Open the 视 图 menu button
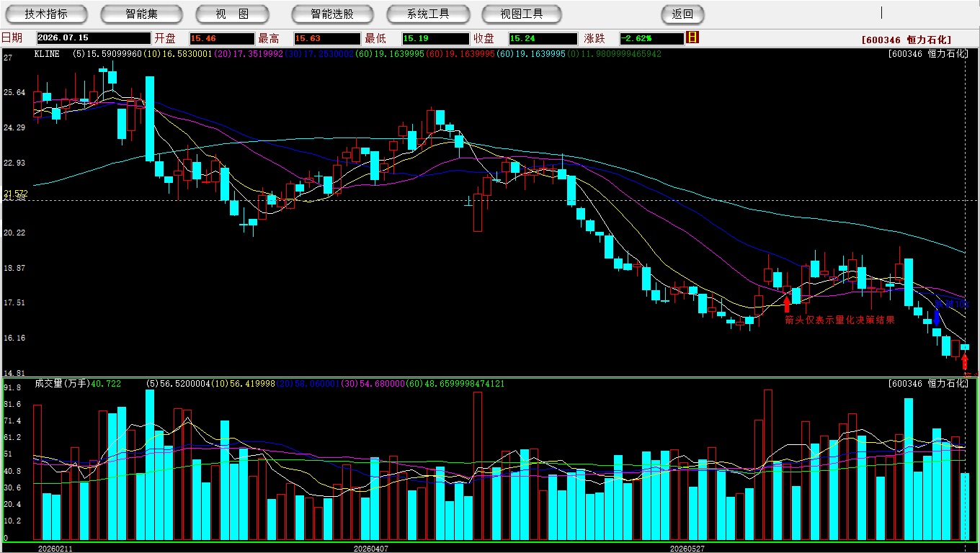This screenshot has width=980, height=553. (232, 14)
